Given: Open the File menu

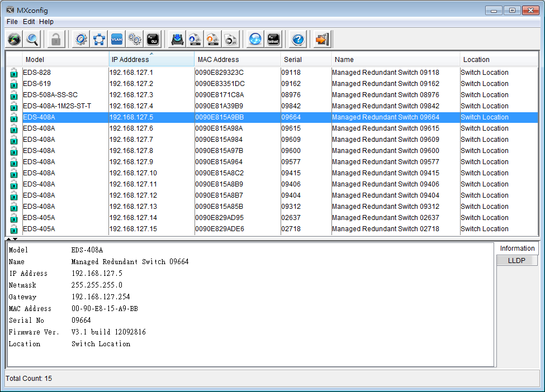Looking at the screenshot, I should pos(12,22).
